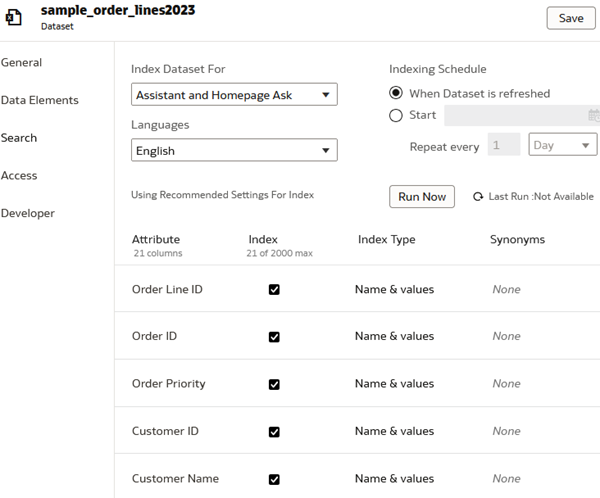Uncheck the Order Line ID index checkbox
Viewport: 600px width, 498px height.
coord(274,290)
